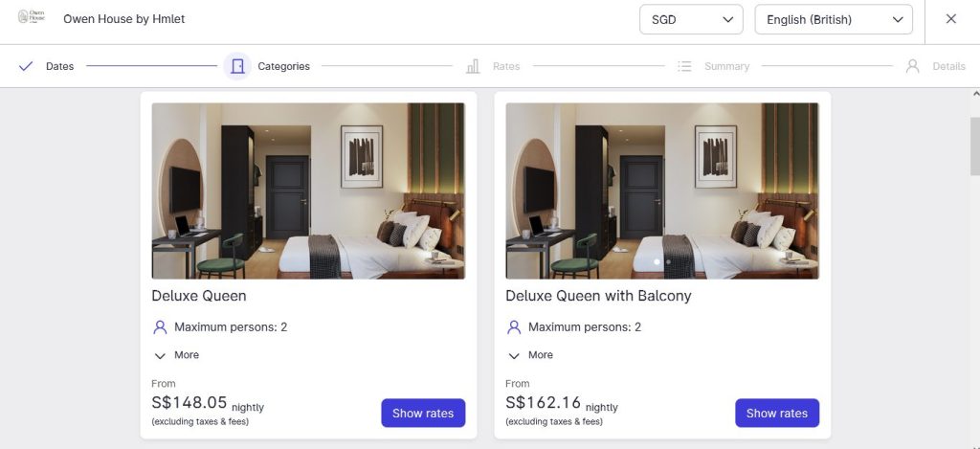Click Deluxe Queen maximum persons icon
Viewport: 980px width, 449px height.
[x=160, y=327]
